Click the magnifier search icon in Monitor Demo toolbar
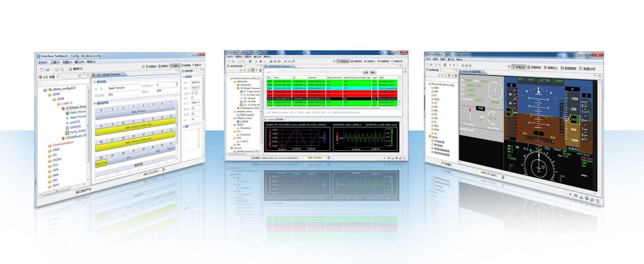The width and height of the screenshot is (644, 264). point(293,61)
